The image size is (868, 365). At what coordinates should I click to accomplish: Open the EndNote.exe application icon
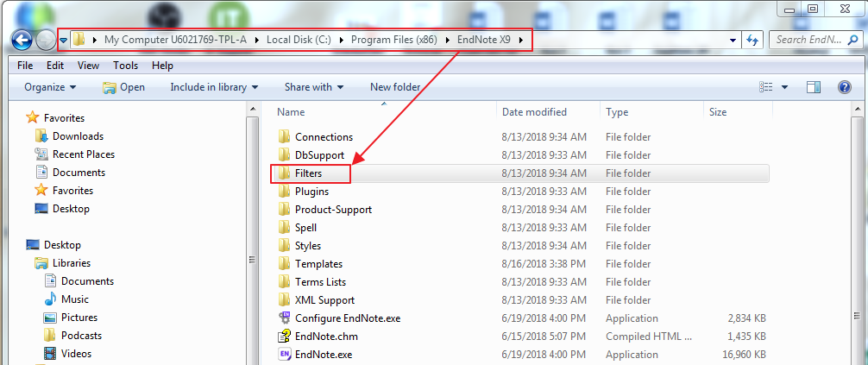[x=284, y=355]
